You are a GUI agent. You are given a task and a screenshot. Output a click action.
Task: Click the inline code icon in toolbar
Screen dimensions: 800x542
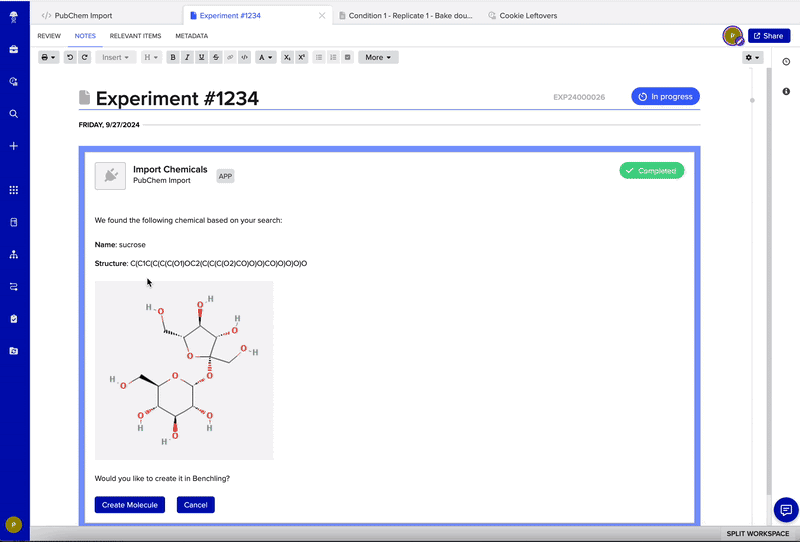244,57
